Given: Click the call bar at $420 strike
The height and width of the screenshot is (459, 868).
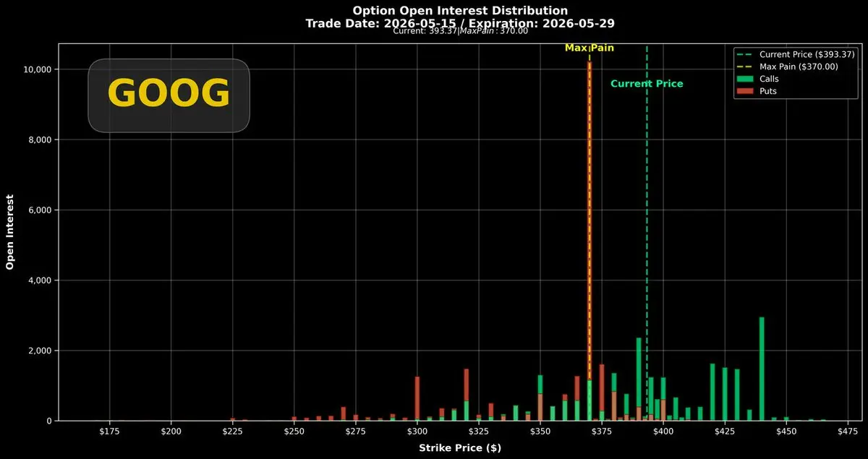Looking at the screenshot, I should click(x=712, y=392).
